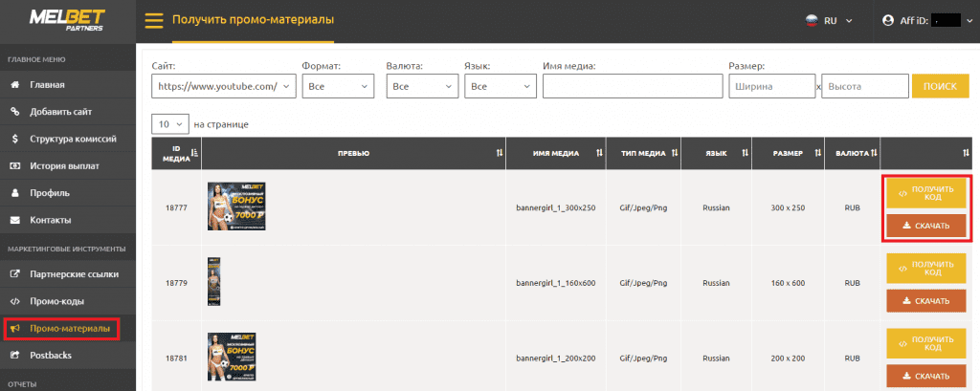Viewport: 980px width, 391px height.
Task: Open Добавить сайт in the sidebar
Action: click(x=68, y=112)
